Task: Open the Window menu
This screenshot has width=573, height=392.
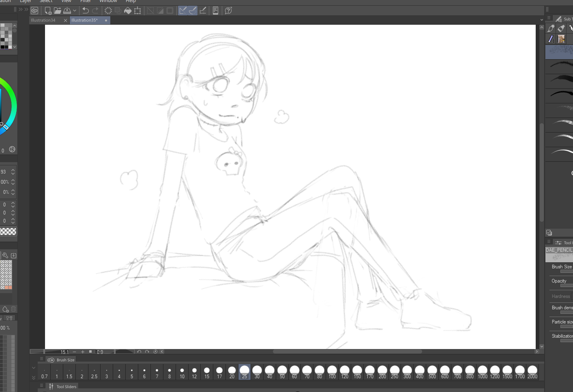Action: (108, 1)
